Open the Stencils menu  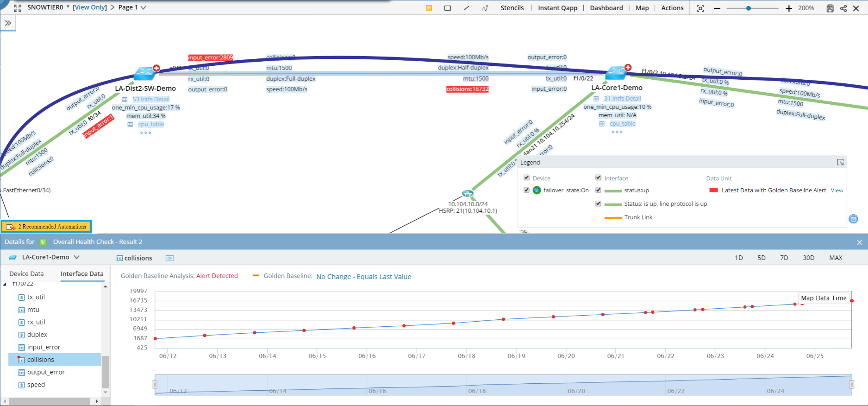(512, 8)
